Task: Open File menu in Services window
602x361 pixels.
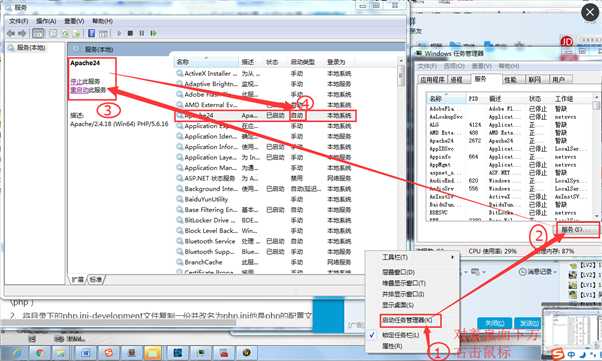Action: 18,21
